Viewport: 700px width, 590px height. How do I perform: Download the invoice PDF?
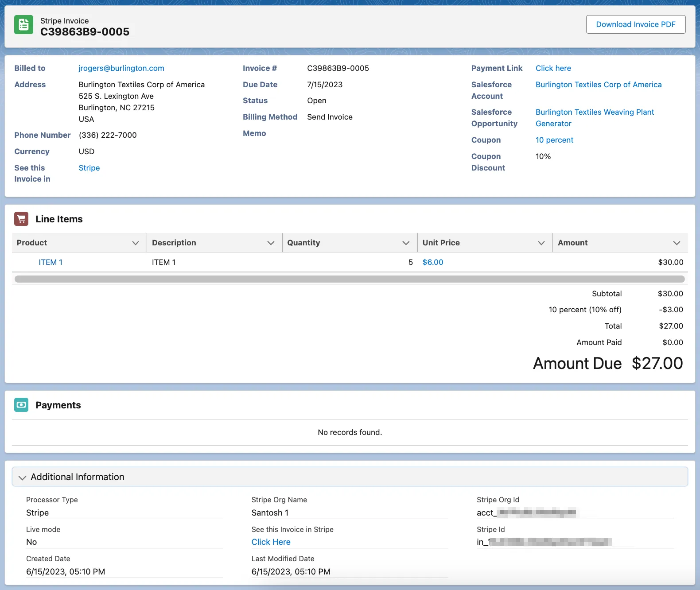click(x=636, y=24)
